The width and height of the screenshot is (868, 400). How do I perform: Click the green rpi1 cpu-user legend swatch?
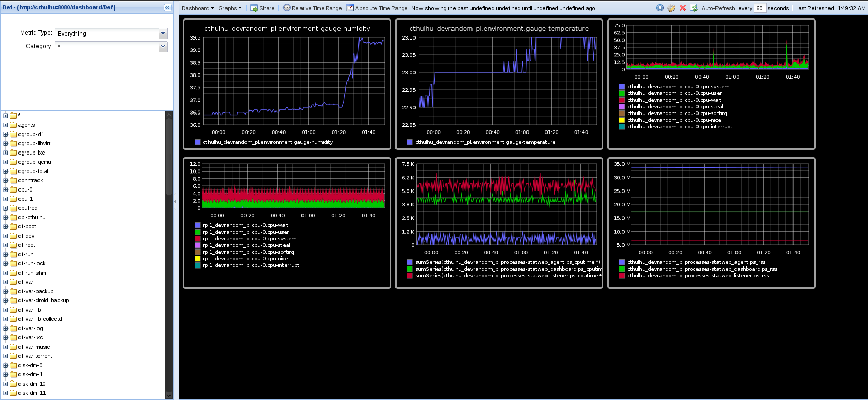point(198,232)
